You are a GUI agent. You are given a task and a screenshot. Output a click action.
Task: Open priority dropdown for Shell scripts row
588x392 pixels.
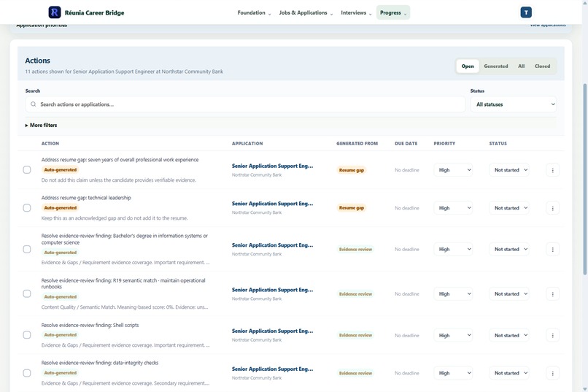coord(453,335)
